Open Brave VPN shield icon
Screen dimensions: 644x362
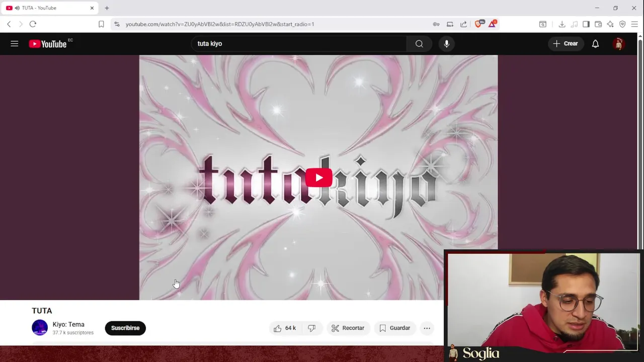pyautogui.click(x=622, y=24)
